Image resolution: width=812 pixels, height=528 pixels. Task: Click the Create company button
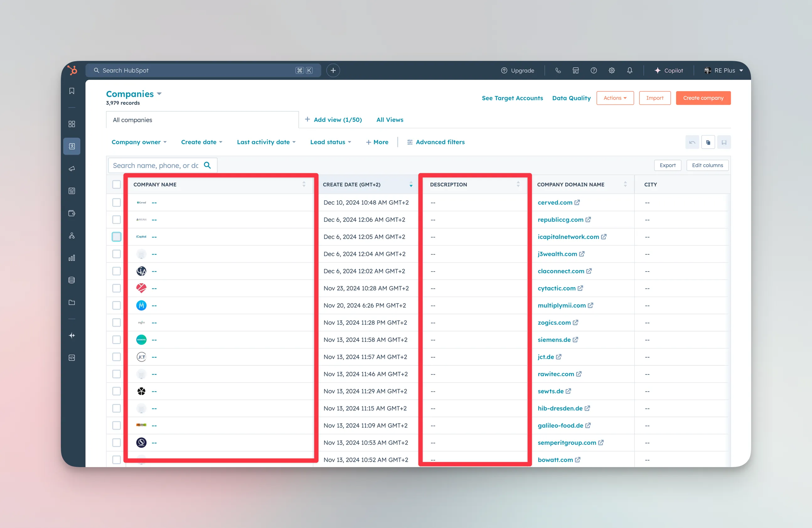click(703, 98)
